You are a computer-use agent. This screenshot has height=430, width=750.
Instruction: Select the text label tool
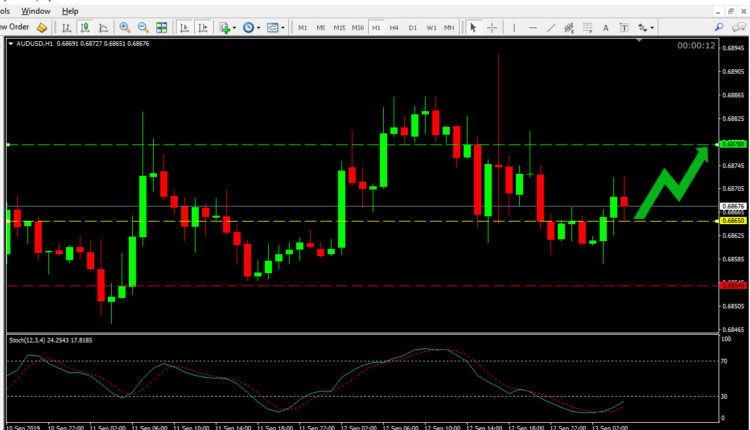[624, 28]
